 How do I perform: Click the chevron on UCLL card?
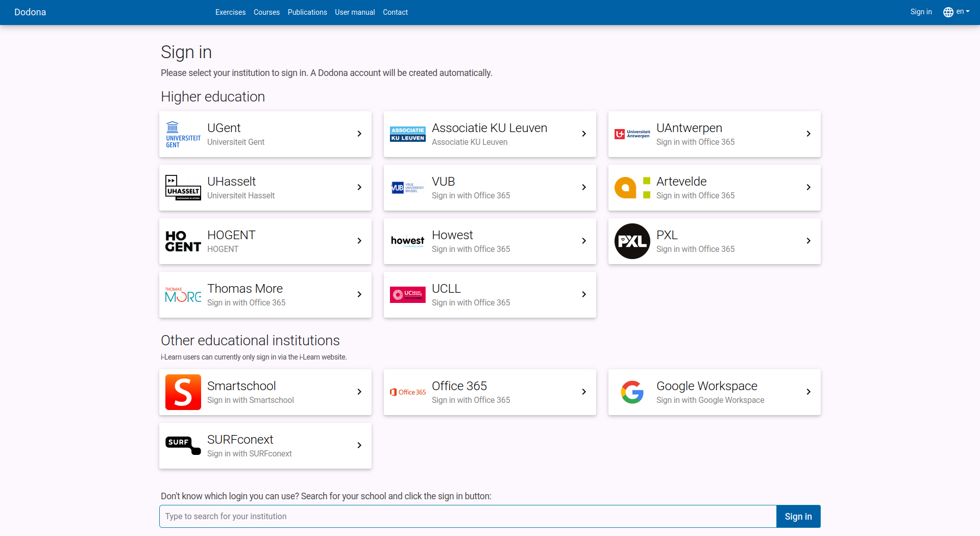click(x=584, y=294)
